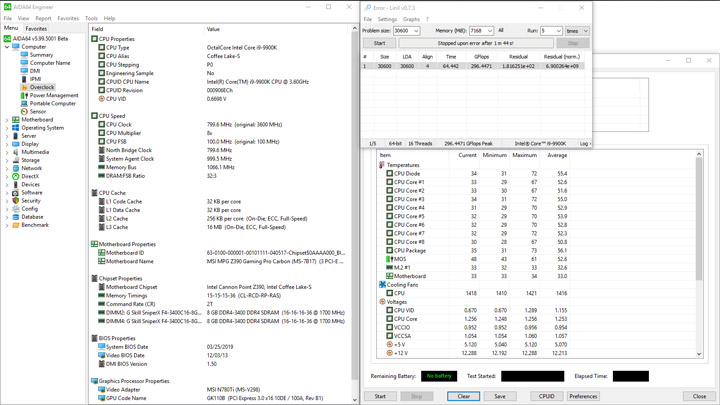Toggle the CPU Core #4 checkbox
The height and width of the screenshot is (405, 720).
pos(389,208)
